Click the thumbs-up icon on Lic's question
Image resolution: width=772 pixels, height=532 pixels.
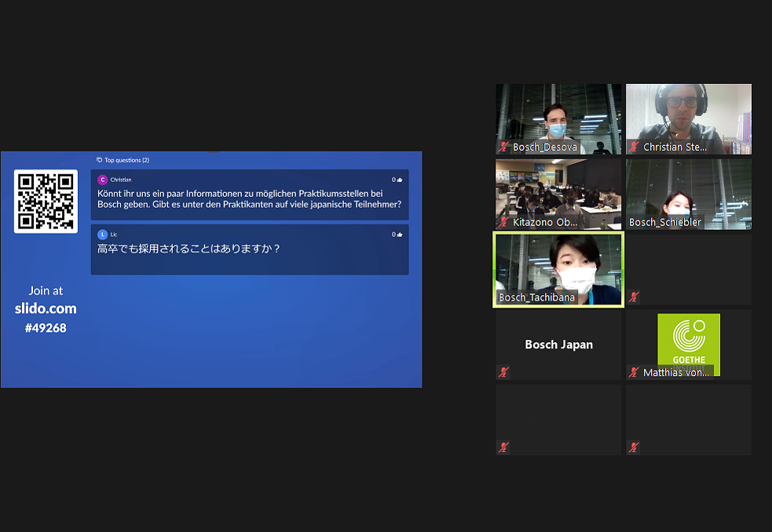pyautogui.click(x=400, y=235)
